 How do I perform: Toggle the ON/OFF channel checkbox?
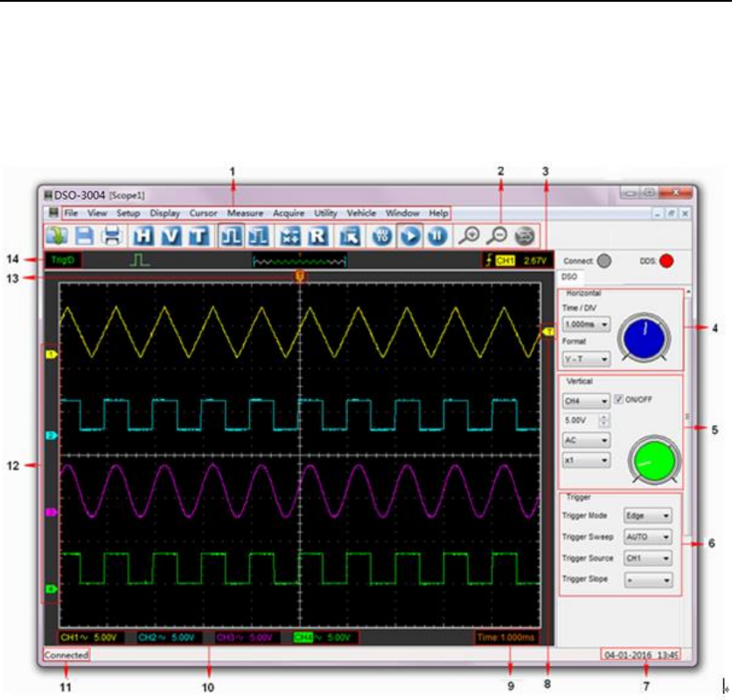[618, 399]
